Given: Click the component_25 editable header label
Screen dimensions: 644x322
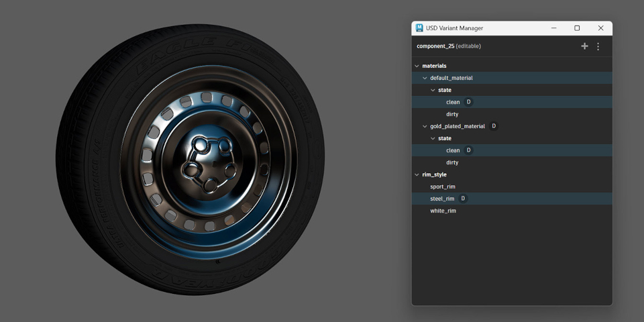Looking at the screenshot, I should (449, 46).
